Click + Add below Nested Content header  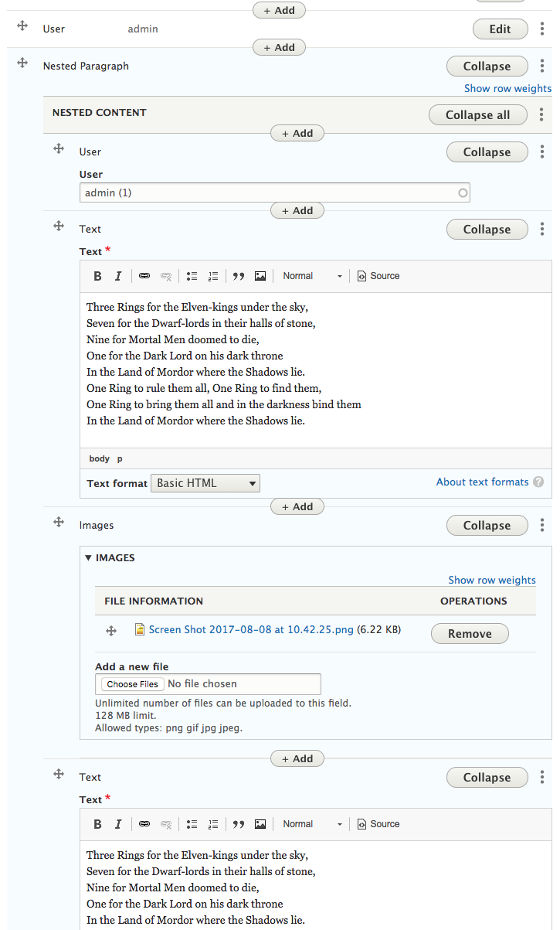[x=297, y=133]
